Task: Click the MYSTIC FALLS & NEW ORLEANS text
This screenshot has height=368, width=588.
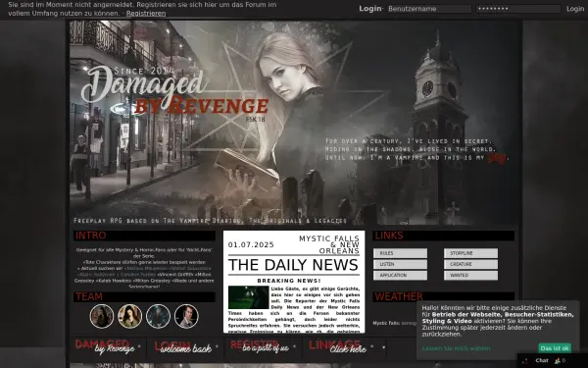Action: 329,244
